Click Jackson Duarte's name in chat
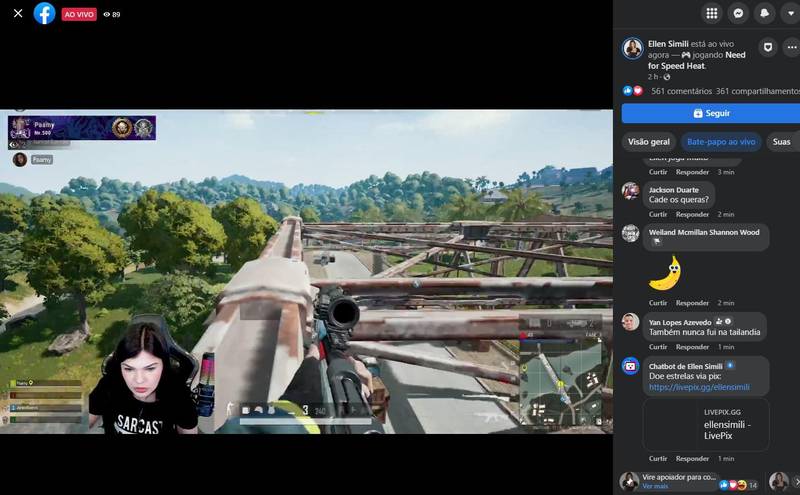 [673, 190]
